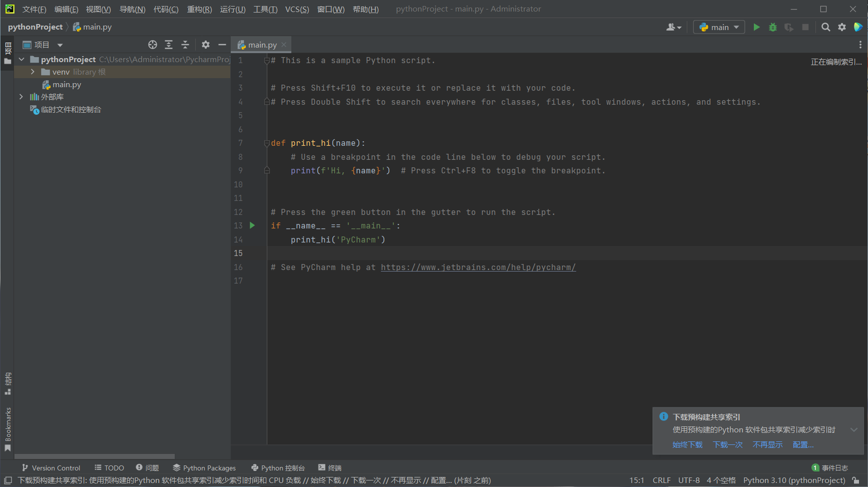The width and height of the screenshot is (868, 487).
Task: Open Python 控制台 tool window
Action: click(278, 468)
